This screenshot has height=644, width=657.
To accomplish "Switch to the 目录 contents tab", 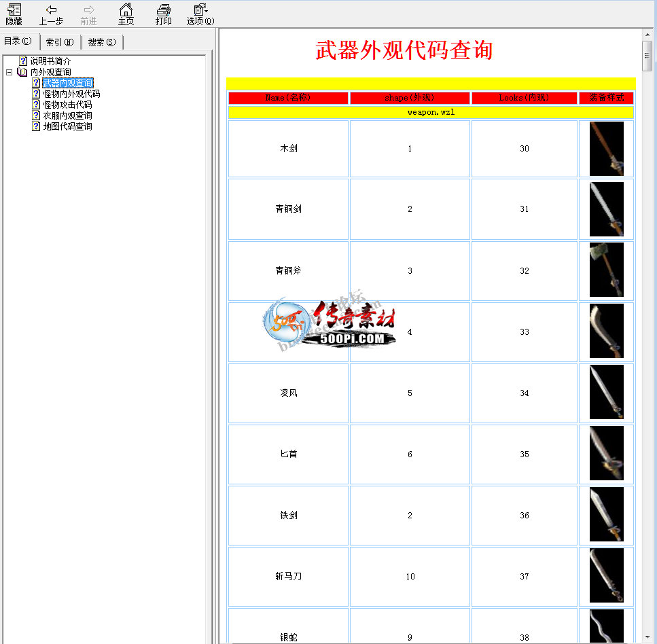I will pos(18,41).
